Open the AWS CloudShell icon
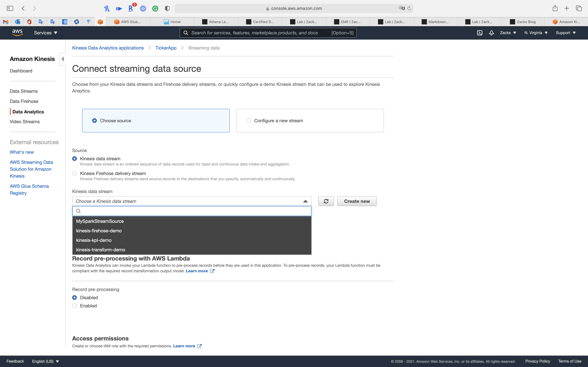 (479, 33)
